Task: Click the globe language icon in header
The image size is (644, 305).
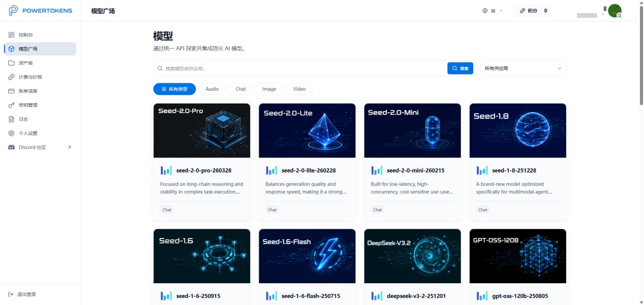Action: [485, 11]
